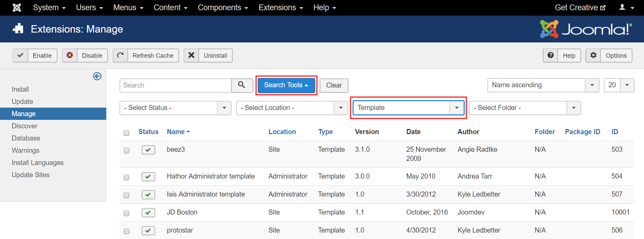The width and height of the screenshot is (644, 239).
Task: Click the Joomla! brand logo
Action: point(586,29)
